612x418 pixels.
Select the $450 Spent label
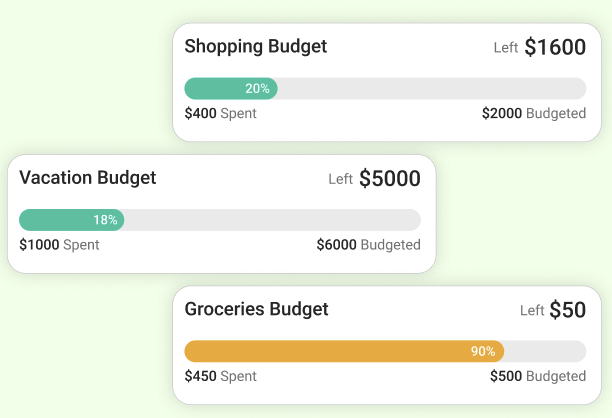click(220, 377)
